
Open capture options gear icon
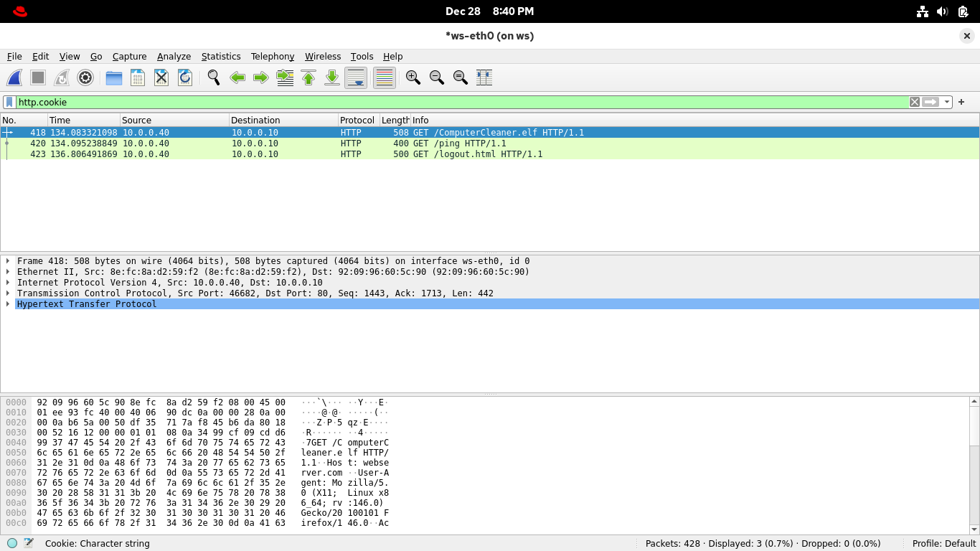point(85,77)
